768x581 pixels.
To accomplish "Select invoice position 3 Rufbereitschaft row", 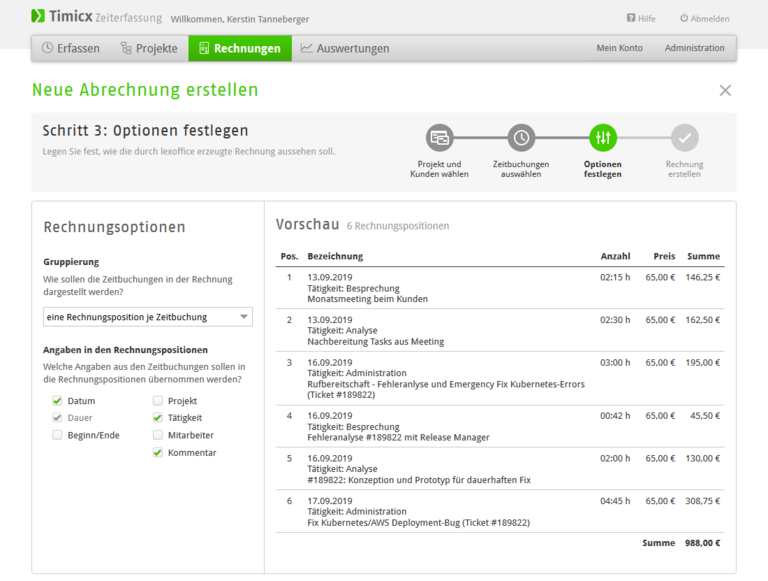I will [x=445, y=378].
